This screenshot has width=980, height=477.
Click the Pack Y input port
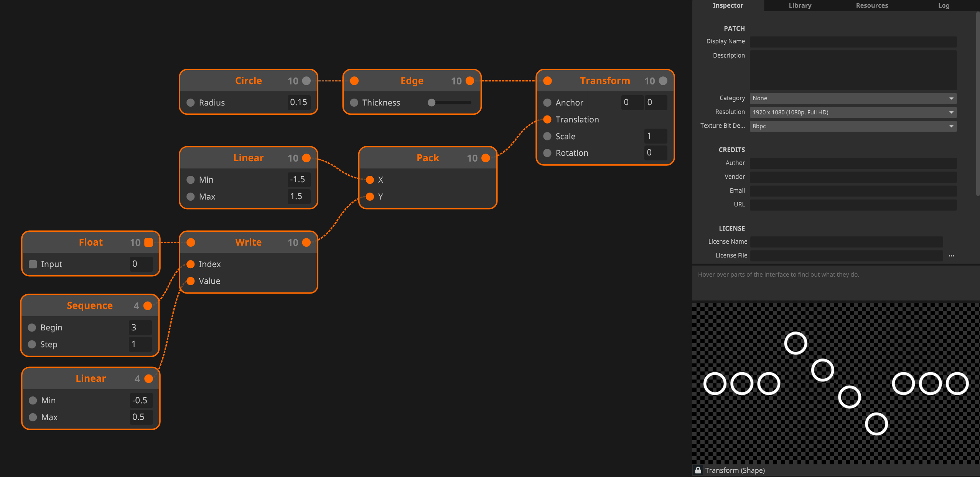pos(370,196)
